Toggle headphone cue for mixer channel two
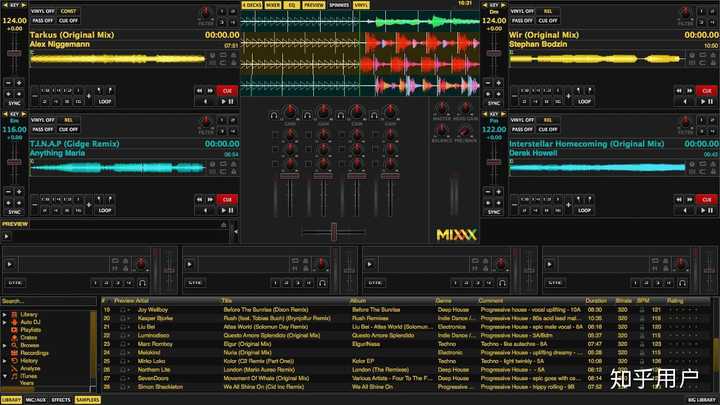The image size is (720, 405). click(307, 116)
